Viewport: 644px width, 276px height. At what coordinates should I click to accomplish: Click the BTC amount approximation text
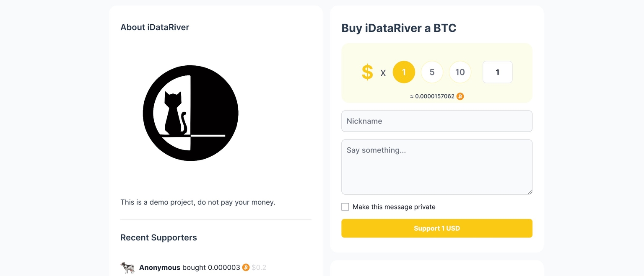432,96
